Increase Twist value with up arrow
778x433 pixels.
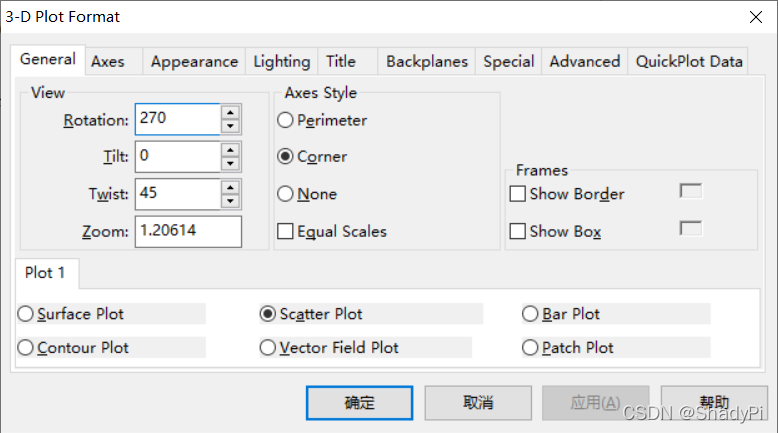231,187
